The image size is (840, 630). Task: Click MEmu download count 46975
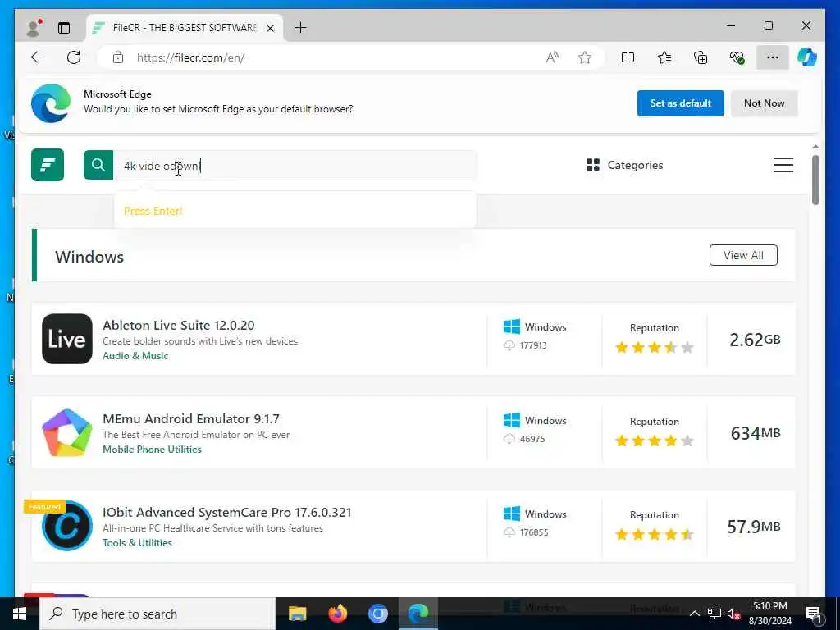point(532,439)
